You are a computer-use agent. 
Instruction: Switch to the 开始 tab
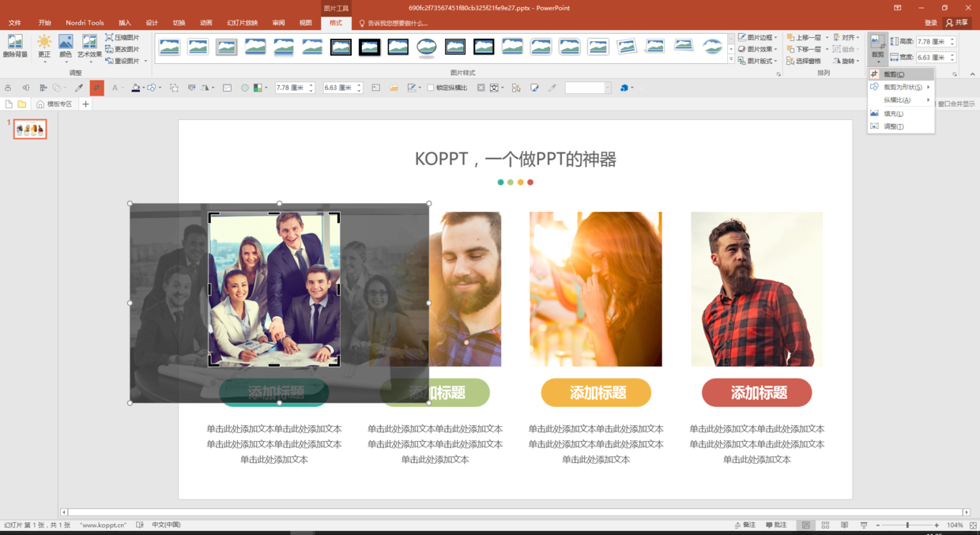[x=45, y=23]
